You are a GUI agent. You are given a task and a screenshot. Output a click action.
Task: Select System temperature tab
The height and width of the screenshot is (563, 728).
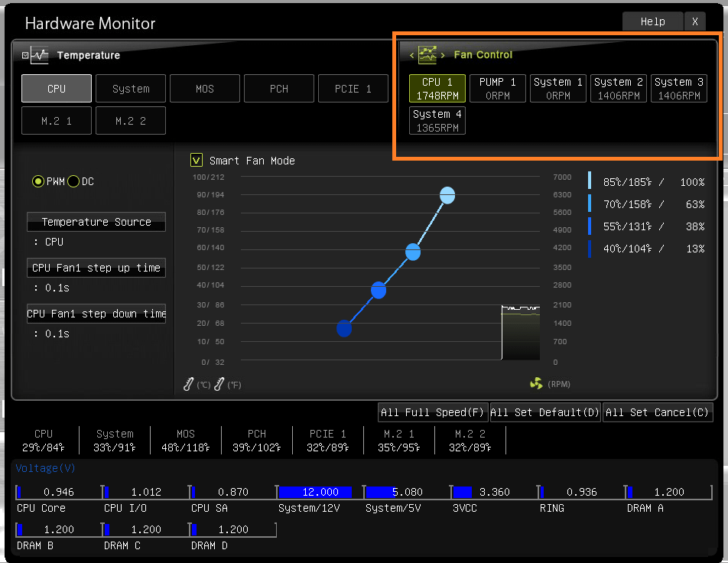pos(131,88)
